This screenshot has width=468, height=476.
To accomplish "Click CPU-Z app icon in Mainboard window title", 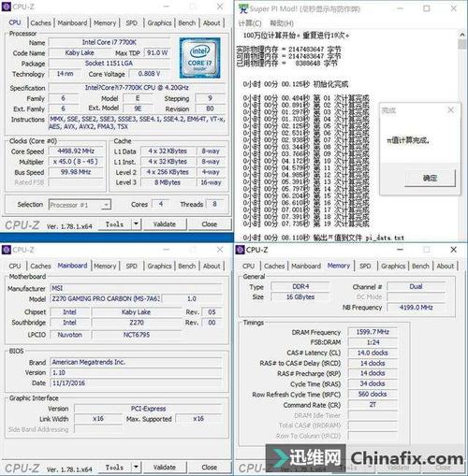I will click(x=7, y=250).
